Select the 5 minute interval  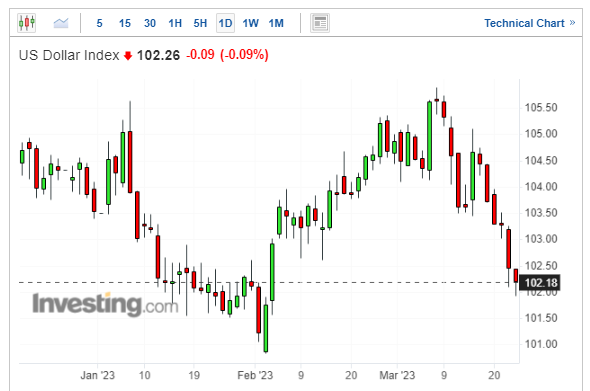point(99,23)
